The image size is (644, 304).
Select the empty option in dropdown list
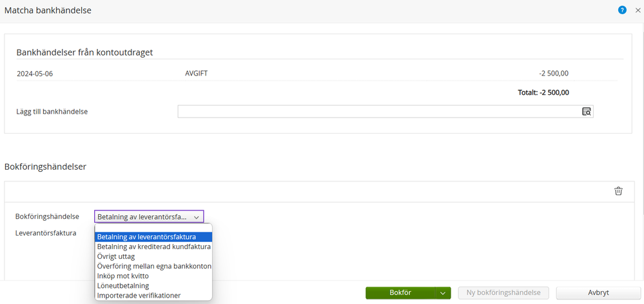(x=153, y=228)
